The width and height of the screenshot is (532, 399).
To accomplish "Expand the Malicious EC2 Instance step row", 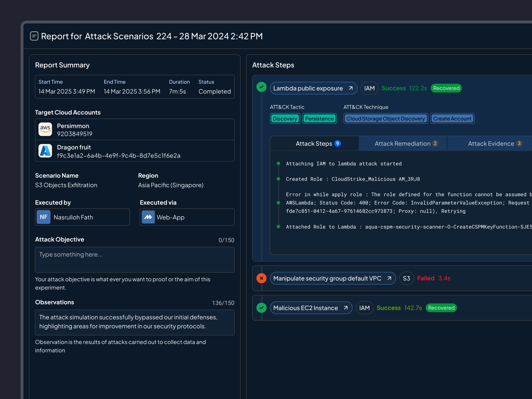I will (305, 308).
